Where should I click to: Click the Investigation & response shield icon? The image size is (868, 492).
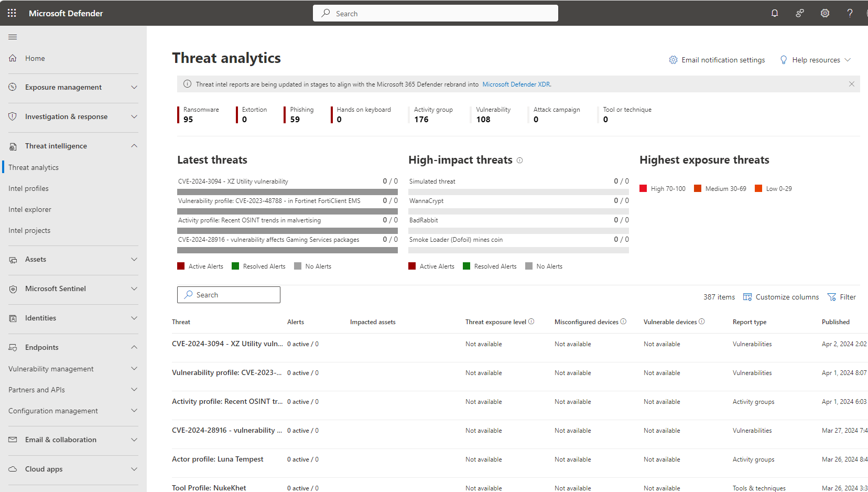13,116
